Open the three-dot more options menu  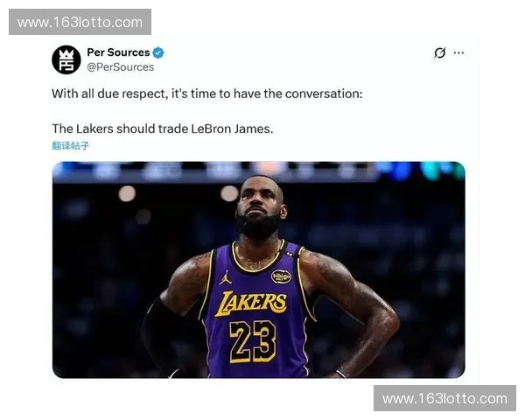pyautogui.click(x=458, y=52)
